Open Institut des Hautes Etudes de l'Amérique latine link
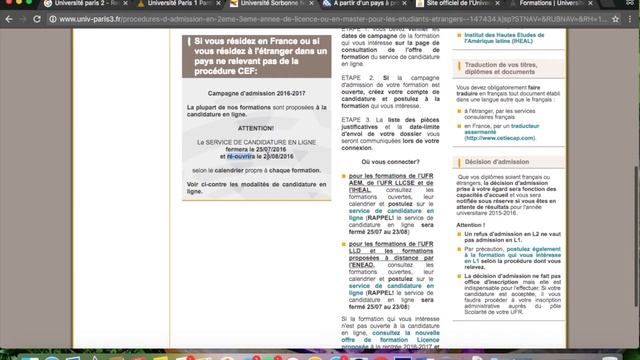Image resolution: width=640 pixels, height=360 pixels. tap(504, 38)
